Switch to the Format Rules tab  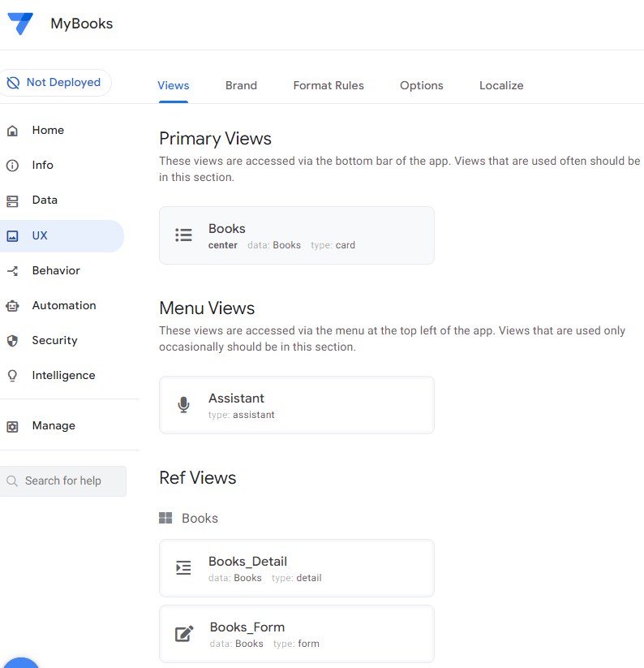coord(328,85)
